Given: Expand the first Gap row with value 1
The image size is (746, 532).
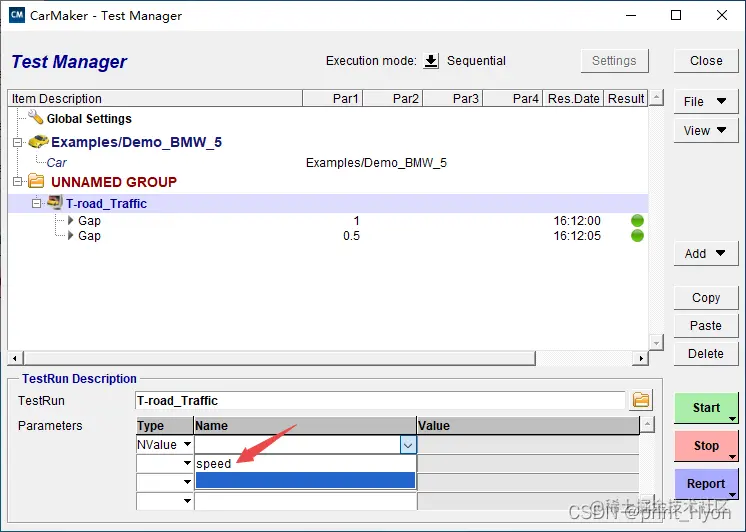Looking at the screenshot, I should pos(70,220).
